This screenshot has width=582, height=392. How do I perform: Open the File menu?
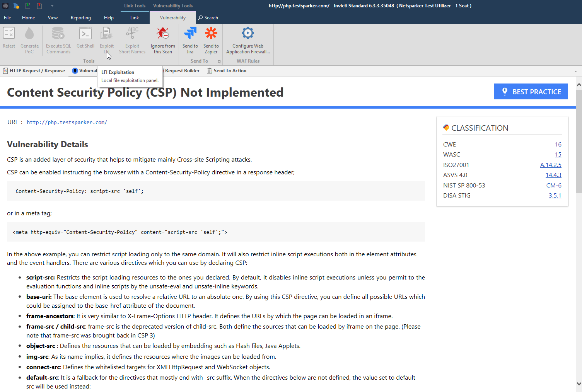[7, 18]
